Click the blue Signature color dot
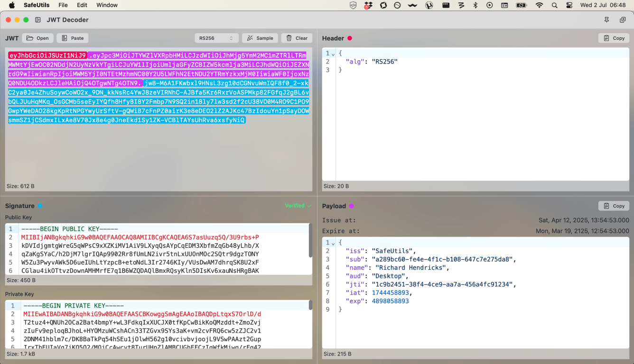 click(x=40, y=206)
